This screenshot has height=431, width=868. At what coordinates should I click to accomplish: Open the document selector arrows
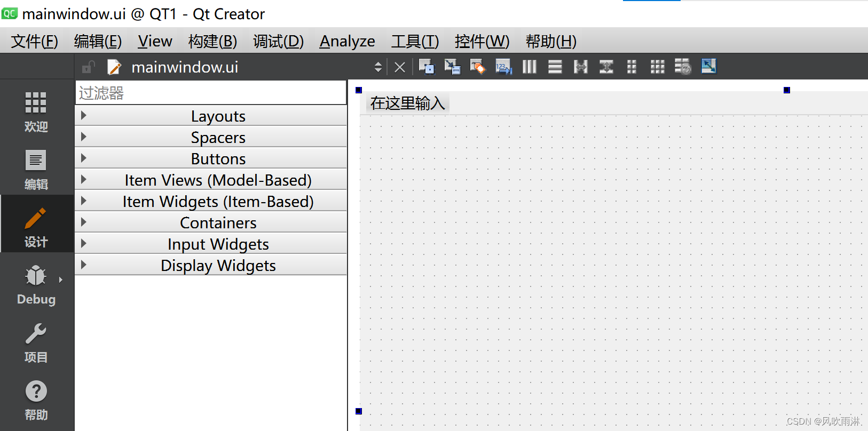(x=378, y=67)
